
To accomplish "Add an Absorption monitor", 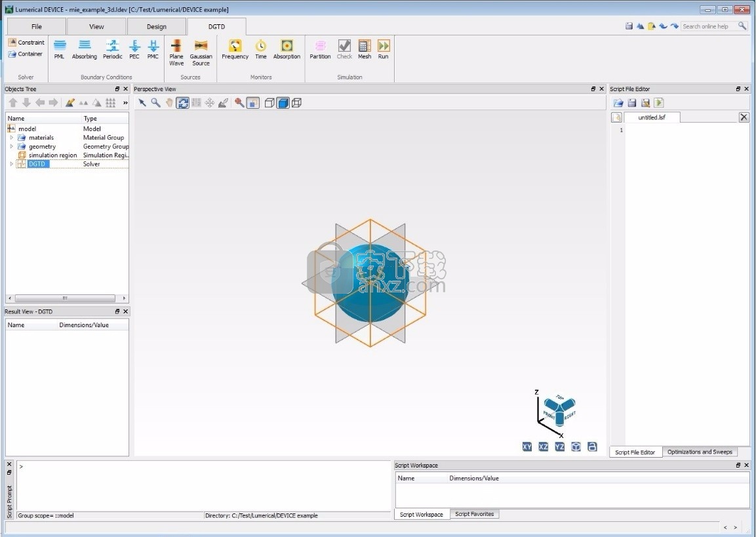I will [x=287, y=50].
